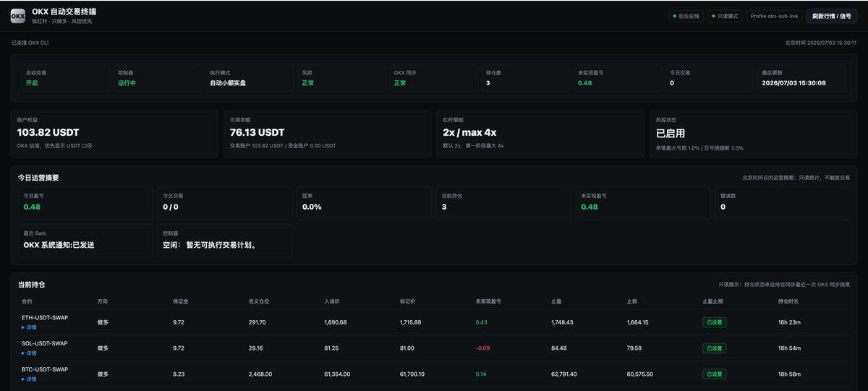The height and width of the screenshot is (391, 868).
Task: Click the SOL stop-loss price 79.58
Action: [634, 348]
